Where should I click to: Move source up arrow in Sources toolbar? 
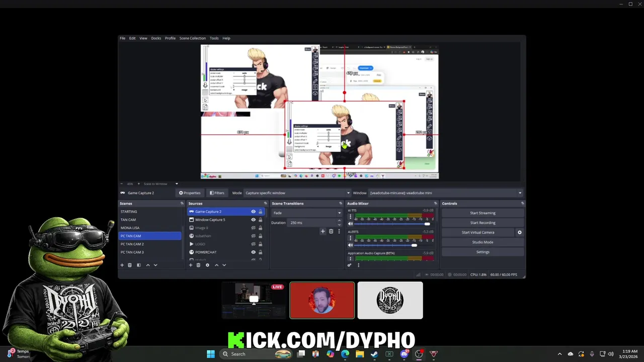pyautogui.click(x=216, y=265)
